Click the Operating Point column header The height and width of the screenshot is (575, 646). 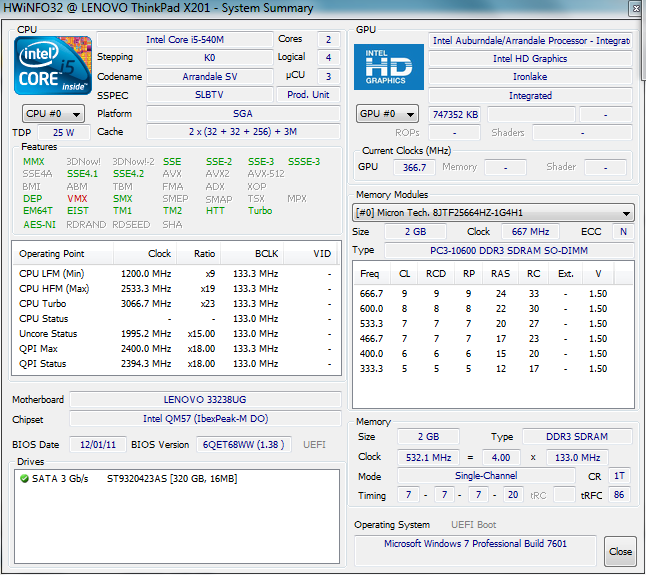(x=53, y=254)
